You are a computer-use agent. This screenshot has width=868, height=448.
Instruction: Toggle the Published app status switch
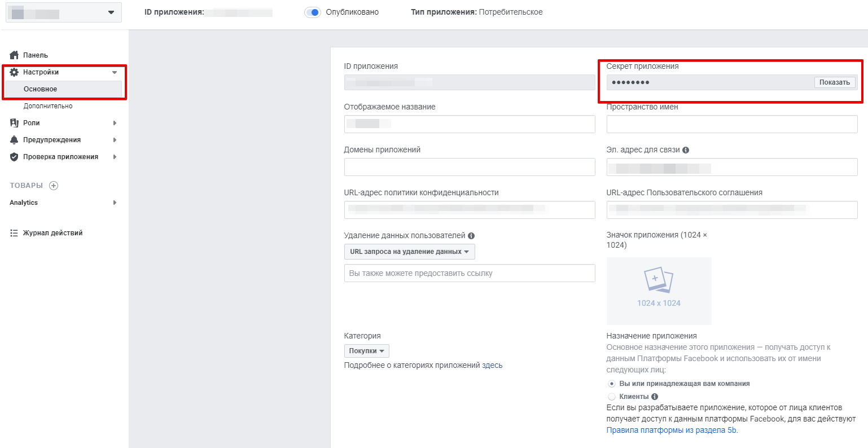tap(313, 12)
